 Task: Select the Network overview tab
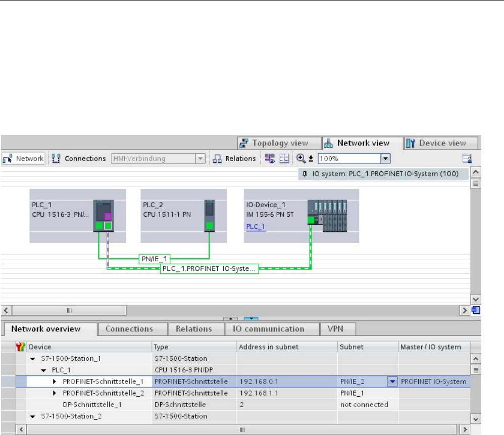(x=51, y=329)
